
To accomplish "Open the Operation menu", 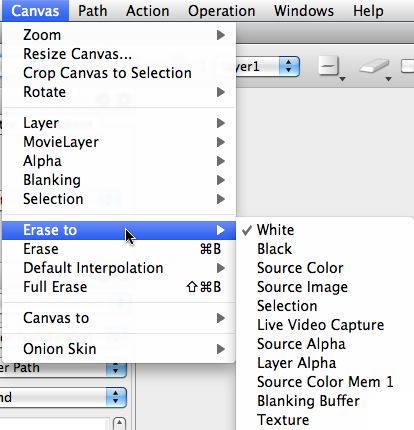I will point(222,11).
